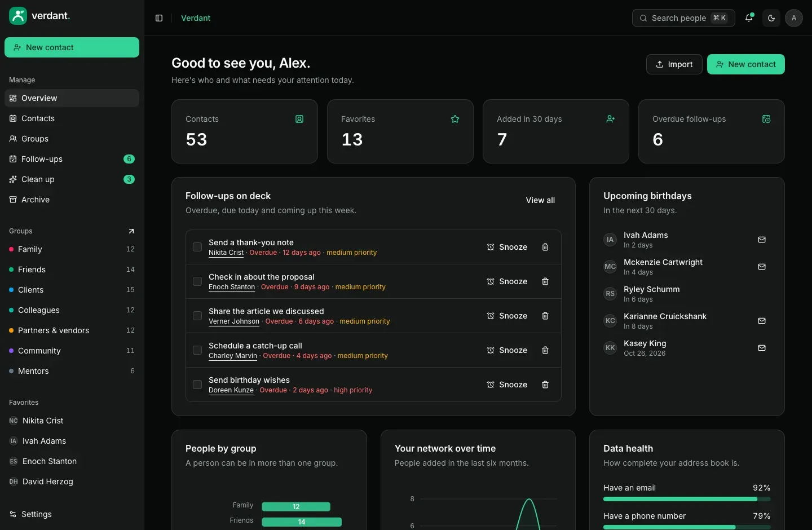Open Groups under Manage
This screenshot has height=530, width=812.
72,139
